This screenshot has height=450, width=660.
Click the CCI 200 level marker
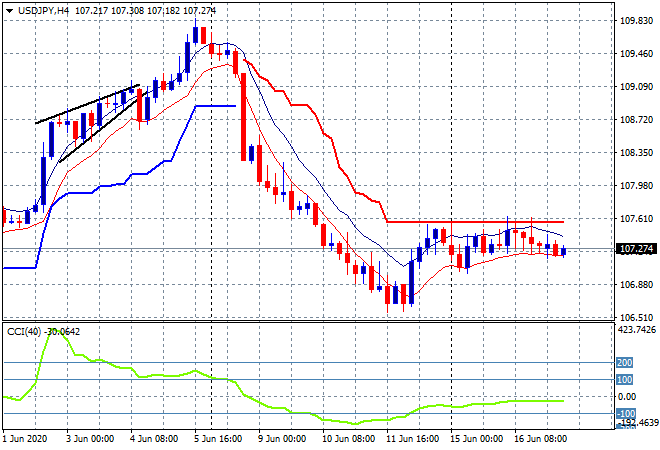(624, 362)
